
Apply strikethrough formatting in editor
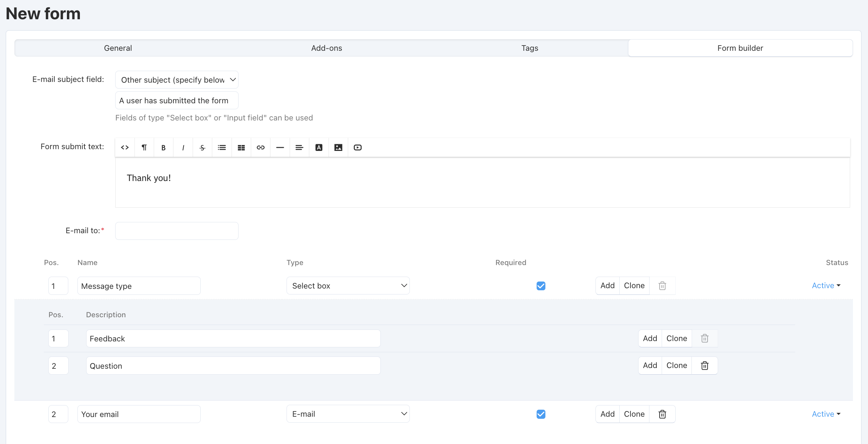point(202,147)
